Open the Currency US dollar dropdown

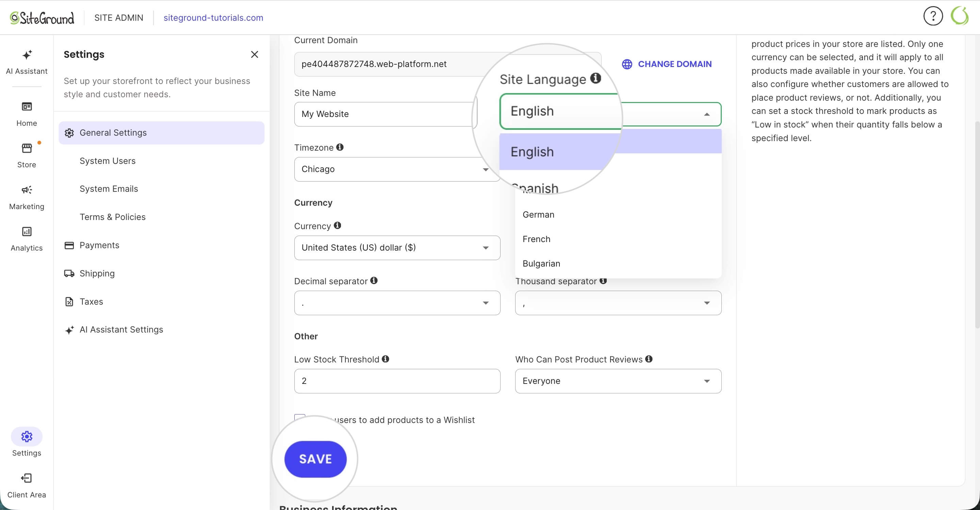point(397,248)
